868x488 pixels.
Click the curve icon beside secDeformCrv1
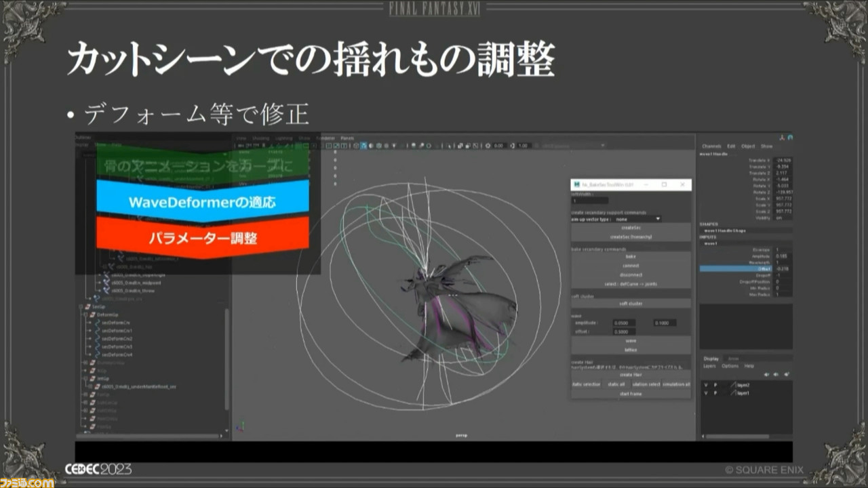click(x=97, y=331)
